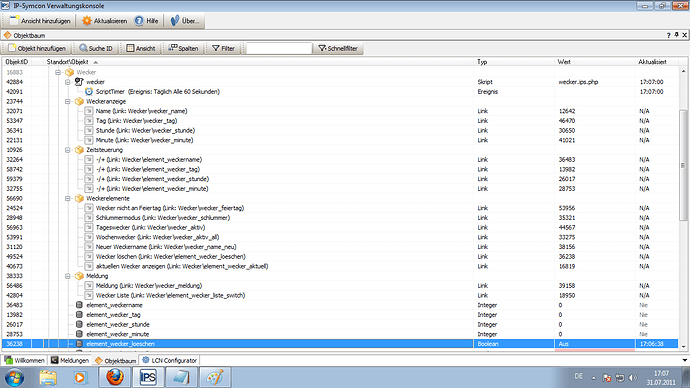The image size is (690, 388).
Task: Collapse the Weckerelemente folder
Action: (x=68, y=198)
